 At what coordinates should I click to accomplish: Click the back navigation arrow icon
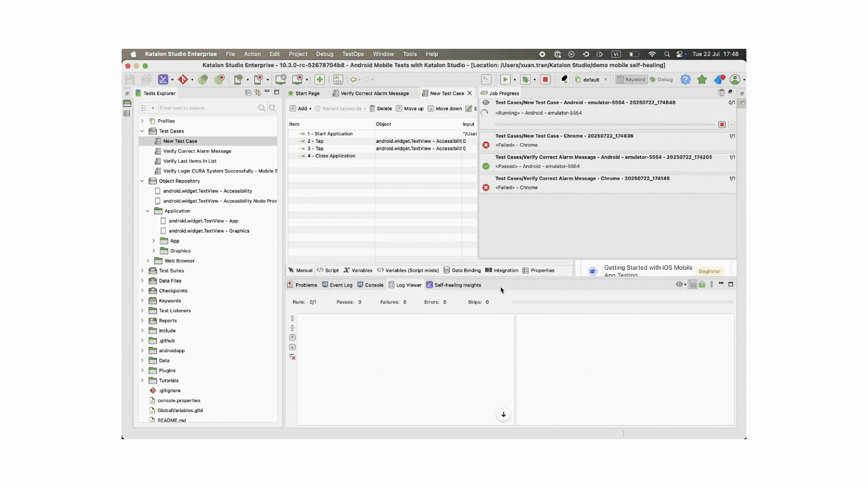[x=354, y=80]
